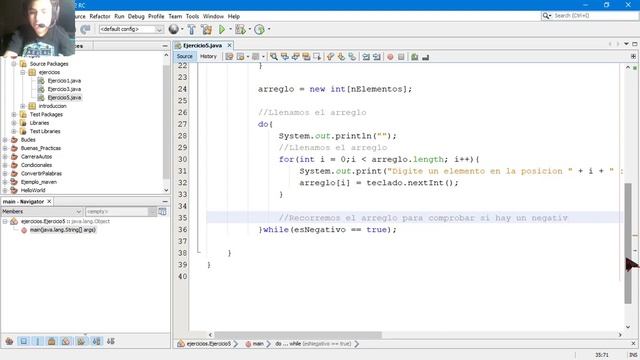Collapse the ejercicios package node
This screenshot has width=640, height=360.
pyautogui.click(x=23, y=72)
